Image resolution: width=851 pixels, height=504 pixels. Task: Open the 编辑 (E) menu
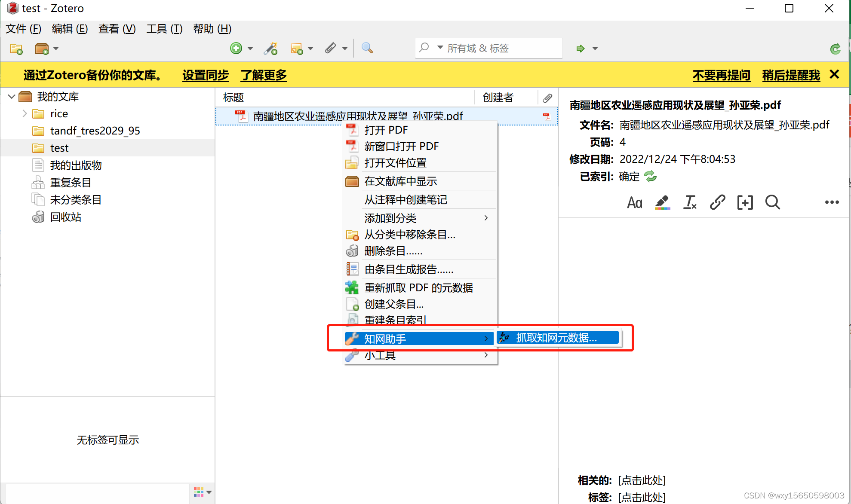coord(70,29)
